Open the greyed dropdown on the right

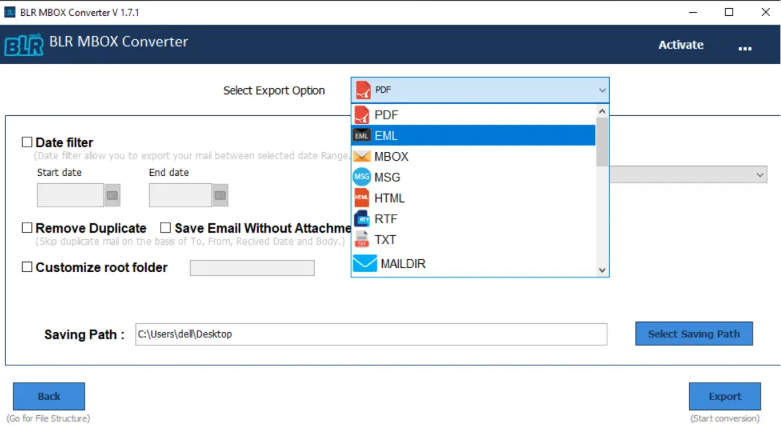(x=688, y=175)
